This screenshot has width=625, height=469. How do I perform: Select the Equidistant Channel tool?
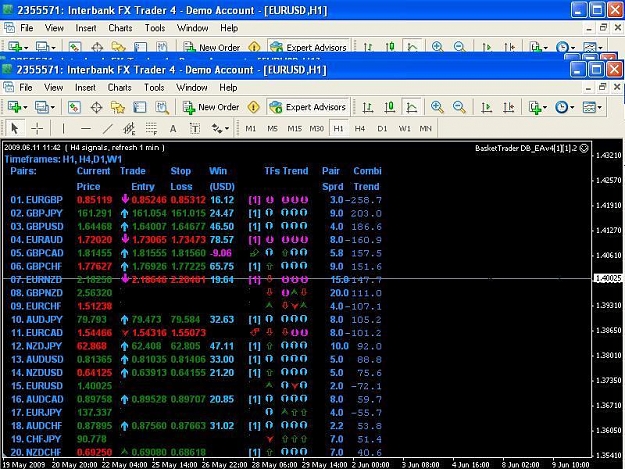[x=129, y=128]
